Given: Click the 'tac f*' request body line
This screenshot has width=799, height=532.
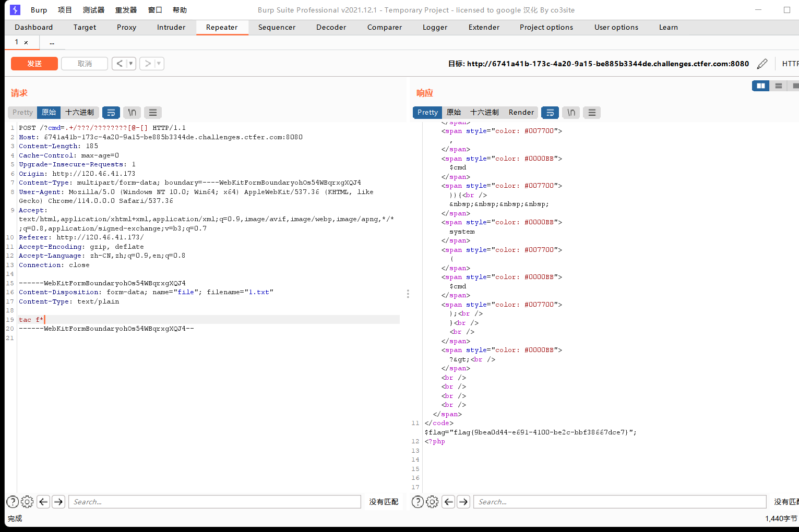Looking at the screenshot, I should coord(209,320).
